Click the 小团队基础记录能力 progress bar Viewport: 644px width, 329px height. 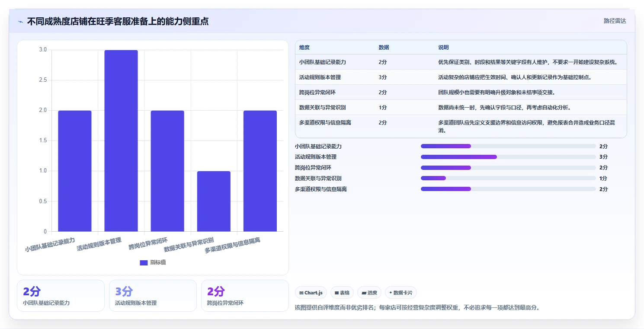click(x=508, y=146)
